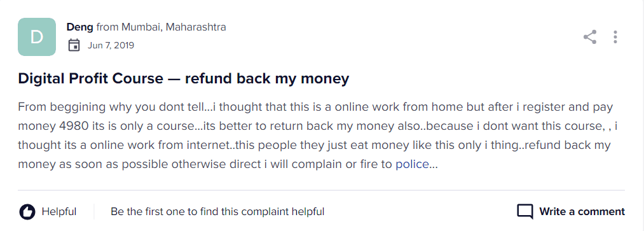
Task: Click the last line of complaint text
Action: pos(228,164)
